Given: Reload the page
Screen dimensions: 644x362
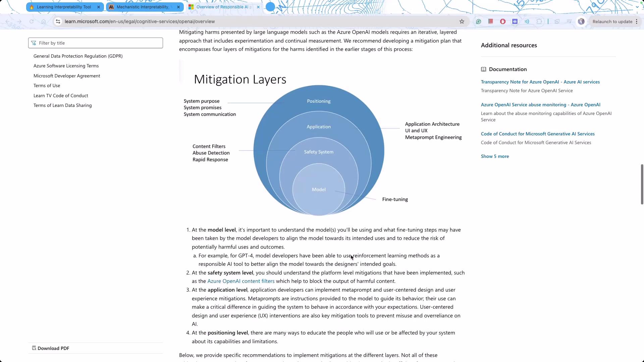Looking at the screenshot, I should click(32, 21).
